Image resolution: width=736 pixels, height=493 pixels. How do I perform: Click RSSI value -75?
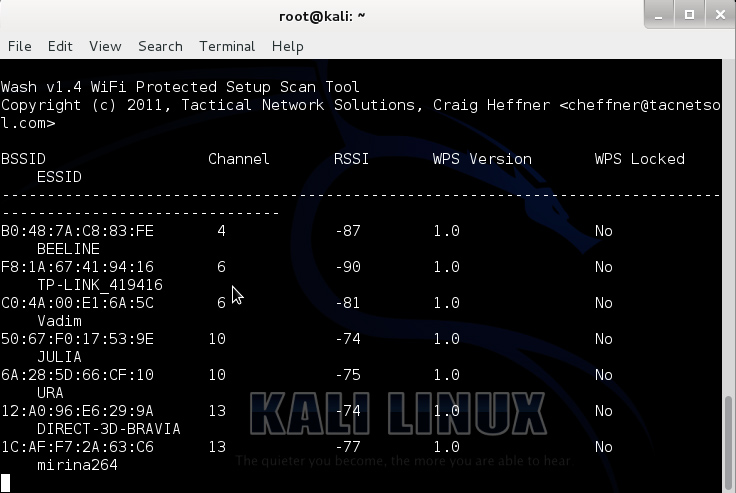348,375
